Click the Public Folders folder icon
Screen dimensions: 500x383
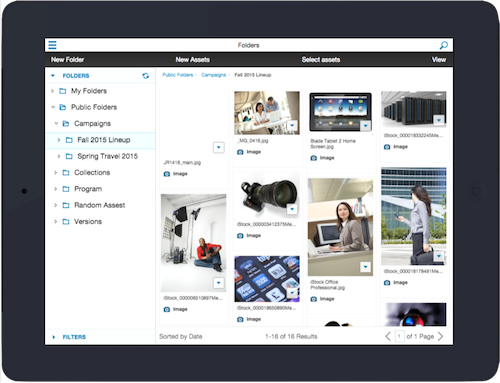point(62,107)
